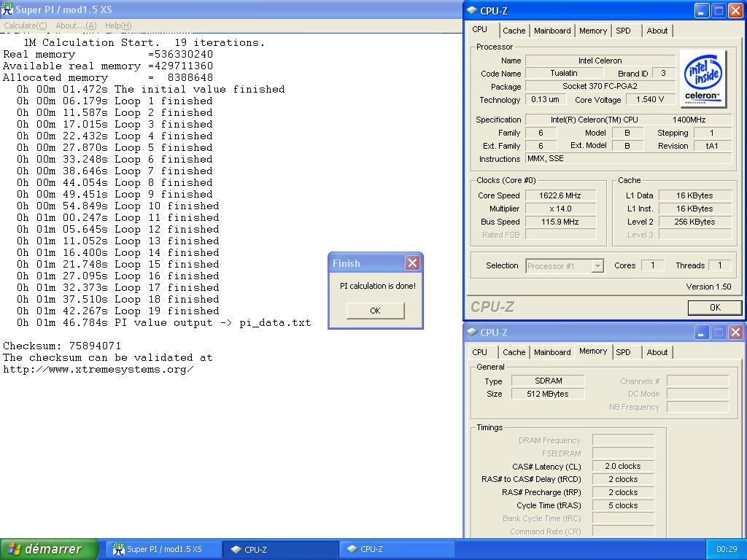Click the Technology 0.13 um field
This screenshot has width=747, height=560.
coord(546,99)
